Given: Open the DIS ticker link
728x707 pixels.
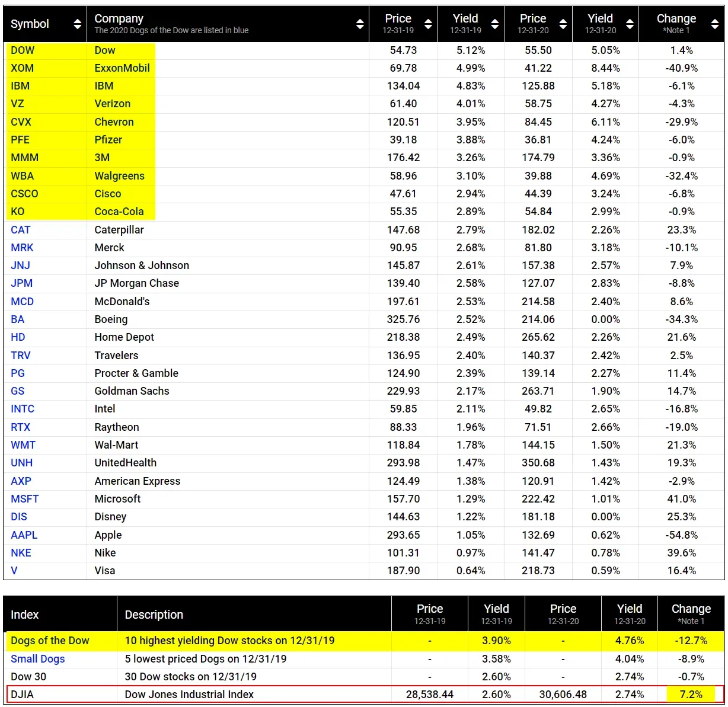Looking at the screenshot, I should pos(19,517).
